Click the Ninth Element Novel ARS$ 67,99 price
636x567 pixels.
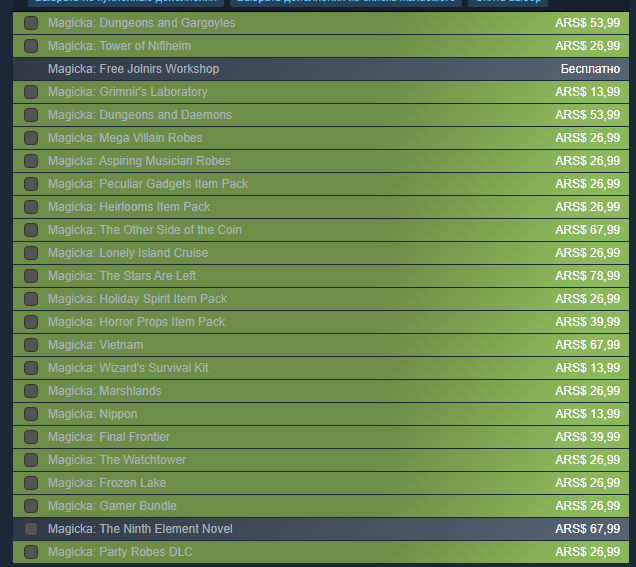[x=588, y=529]
